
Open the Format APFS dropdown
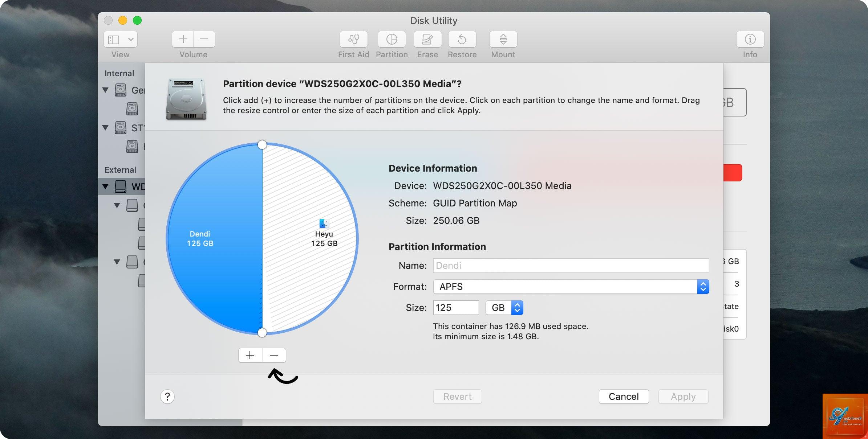coord(571,287)
